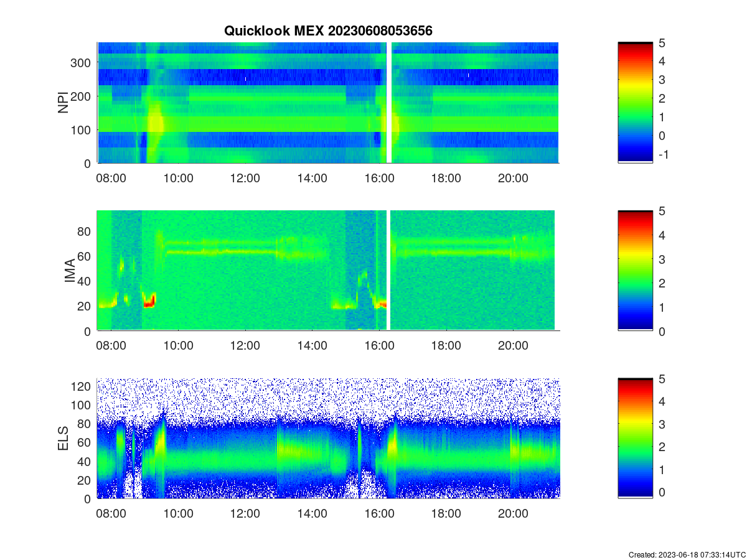Select the ELS y-axis label
This screenshot has height=560, width=747.
[63, 439]
